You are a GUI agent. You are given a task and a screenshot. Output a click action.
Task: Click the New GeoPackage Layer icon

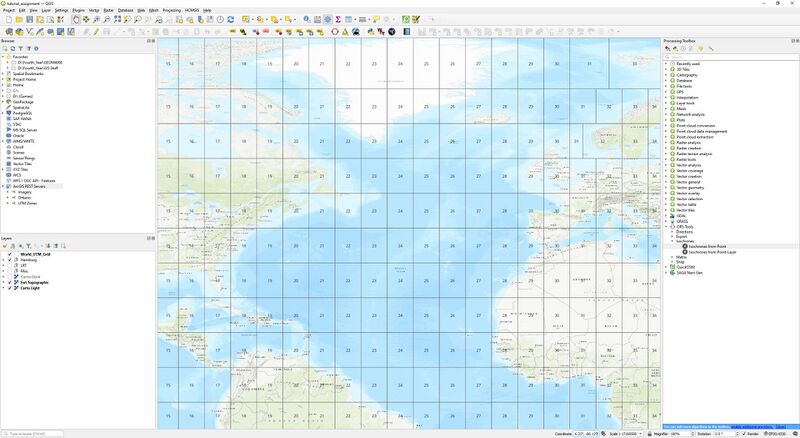[x=19, y=32]
